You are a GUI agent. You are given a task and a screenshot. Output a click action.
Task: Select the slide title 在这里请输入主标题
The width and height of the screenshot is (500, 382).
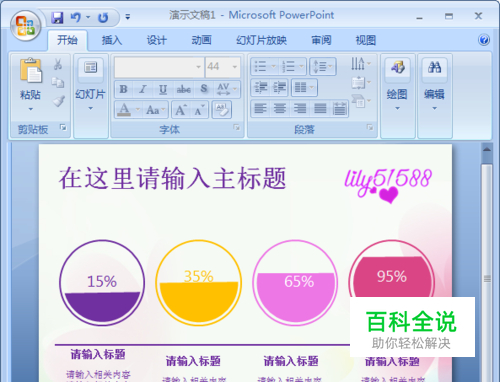(x=172, y=179)
